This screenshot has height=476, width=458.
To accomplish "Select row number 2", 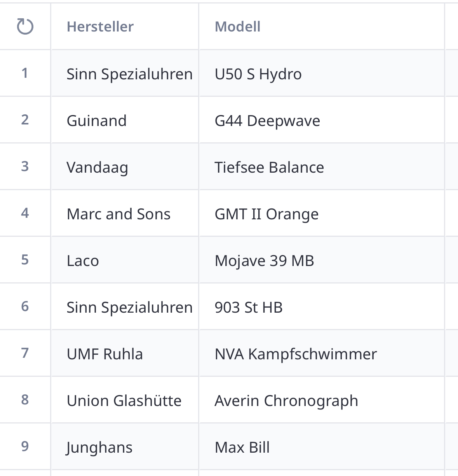I will pyautogui.click(x=25, y=120).
